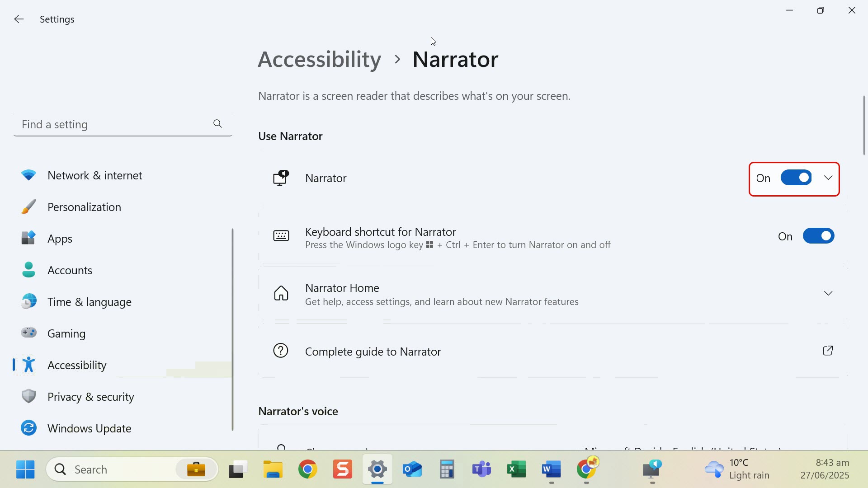Screen dimensions: 868x488
Task: Select Apps in the sidebar
Action: coord(122,238)
